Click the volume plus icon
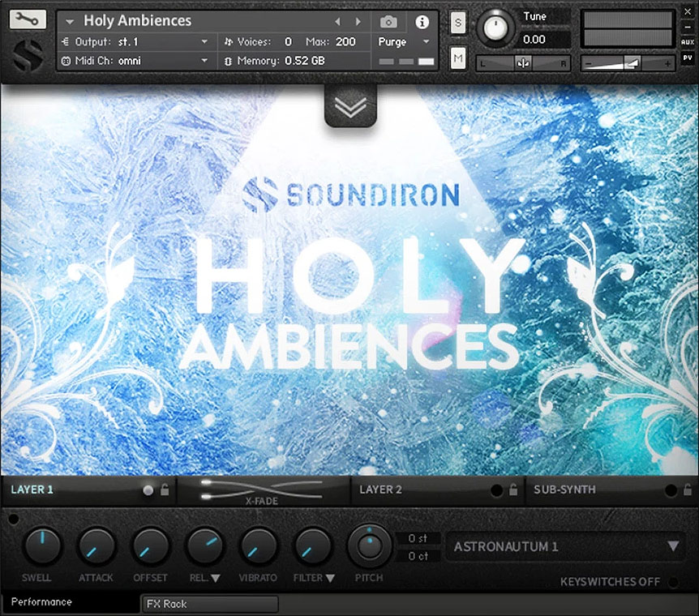The width and height of the screenshot is (699, 616). [x=667, y=64]
